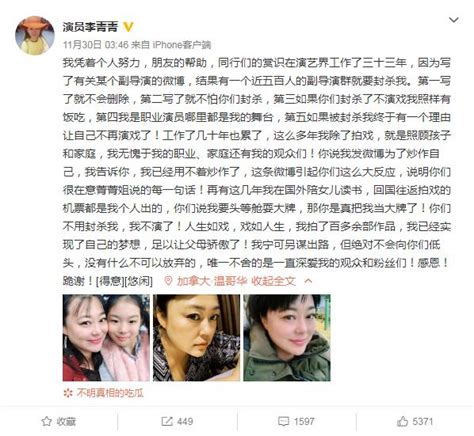
Task: Click the location pin icon before 加拿大
Action: (168, 281)
